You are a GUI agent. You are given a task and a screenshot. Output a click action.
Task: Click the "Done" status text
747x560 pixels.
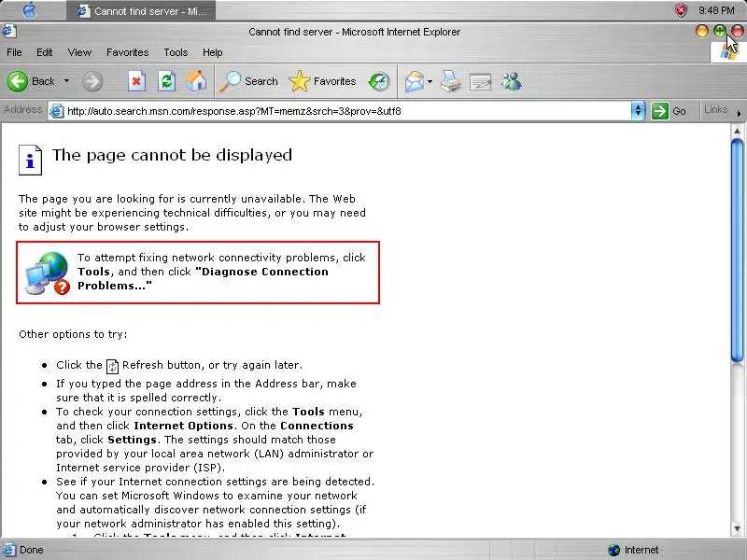coord(32,550)
